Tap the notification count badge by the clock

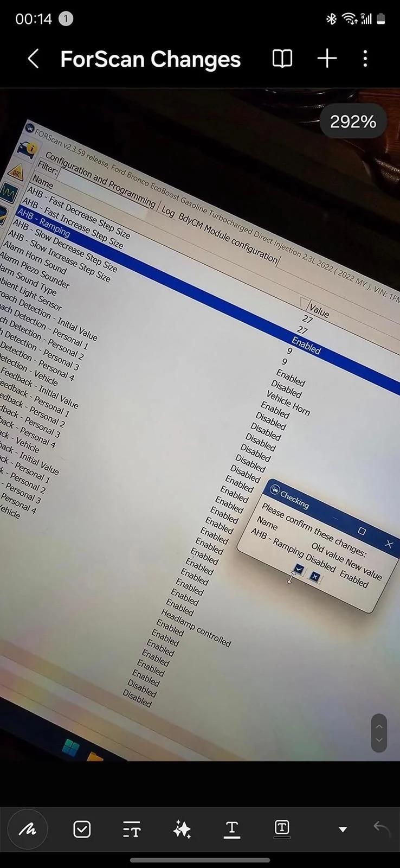tap(66, 19)
